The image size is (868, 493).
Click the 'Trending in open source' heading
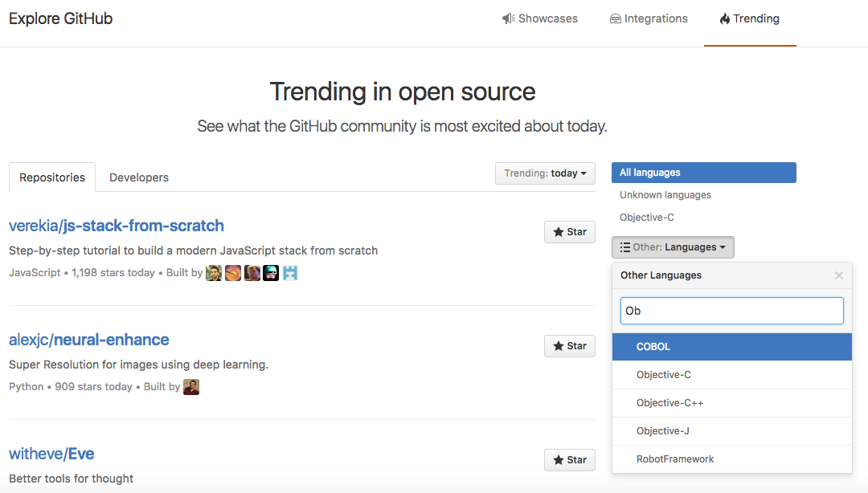point(403,92)
